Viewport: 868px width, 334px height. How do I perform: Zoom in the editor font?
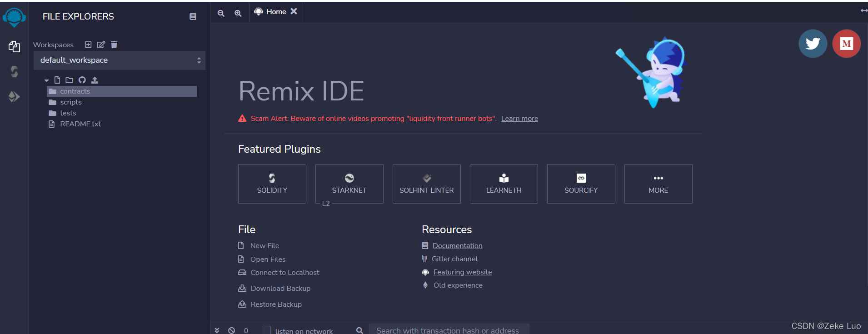238,13
